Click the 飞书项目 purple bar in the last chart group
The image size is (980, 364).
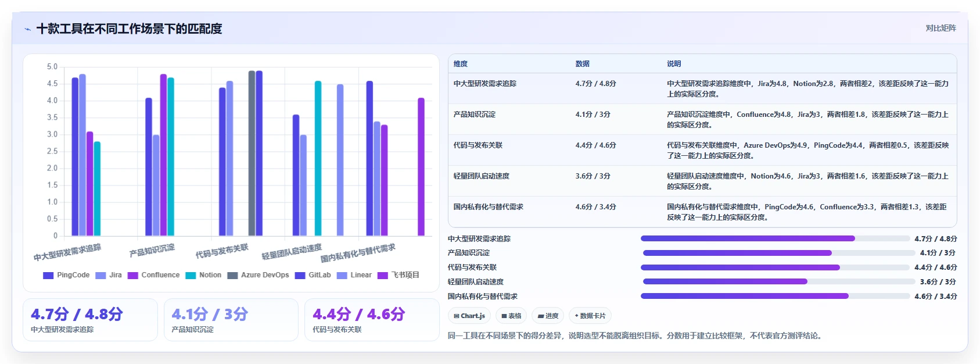(421, 167)
